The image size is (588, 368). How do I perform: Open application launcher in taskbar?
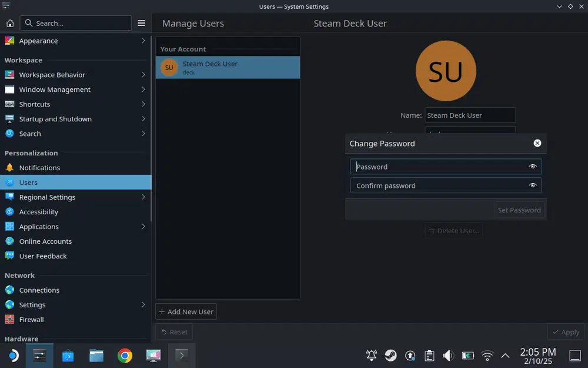coord(13,355)
